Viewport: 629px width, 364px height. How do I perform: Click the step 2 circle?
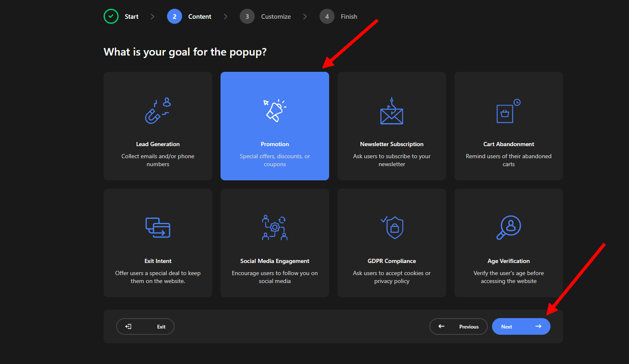[175, 16]
